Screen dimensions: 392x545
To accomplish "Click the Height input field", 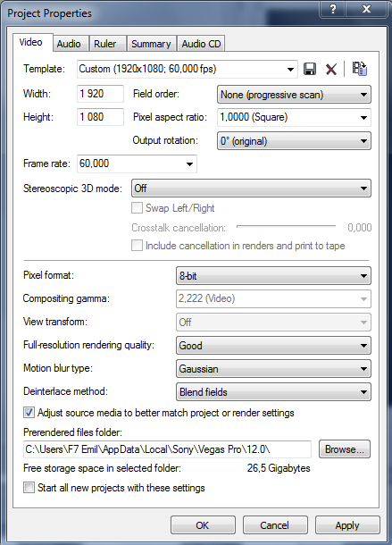I will coord(100,117).
